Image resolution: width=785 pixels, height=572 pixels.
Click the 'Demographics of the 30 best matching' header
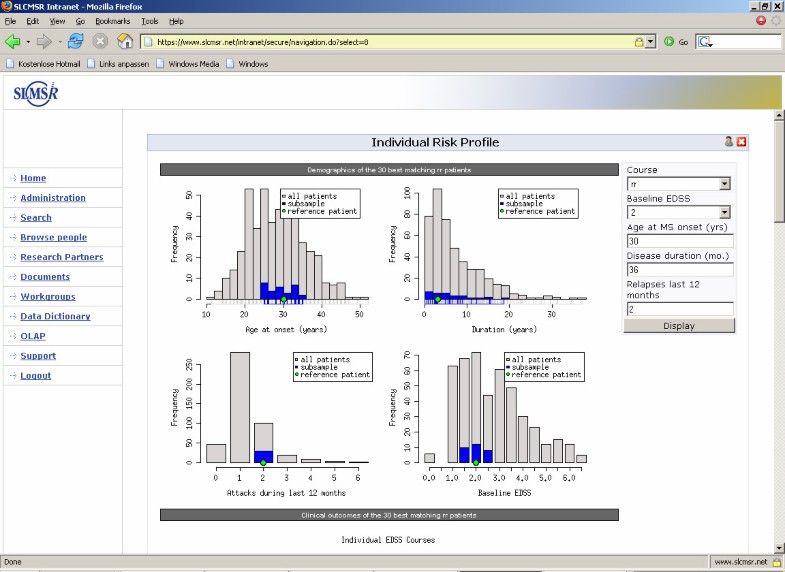tap(389, 170)
